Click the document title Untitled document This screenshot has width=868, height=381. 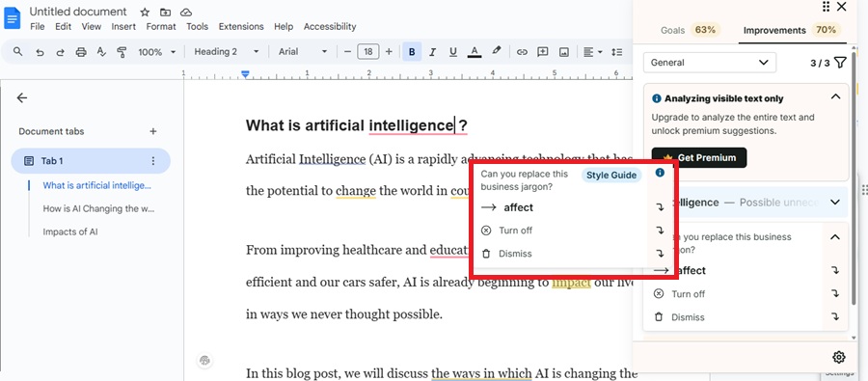click(x=78, y=12)
